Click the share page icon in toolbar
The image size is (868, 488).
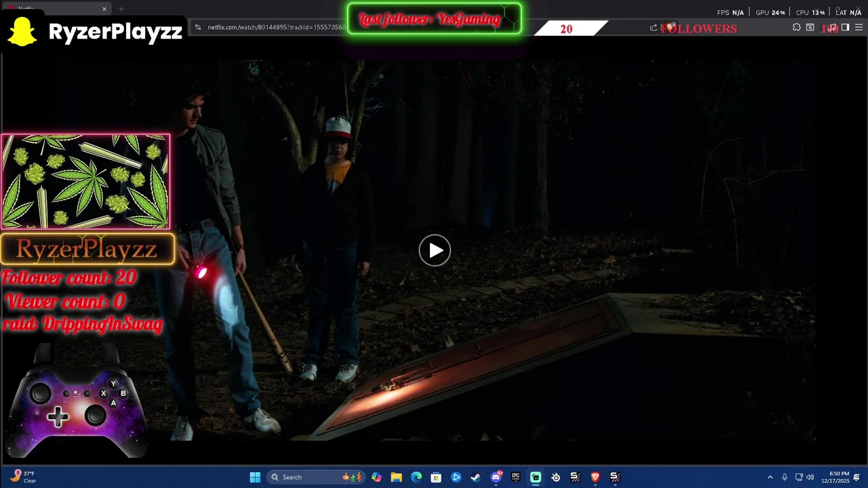(654, 28)
